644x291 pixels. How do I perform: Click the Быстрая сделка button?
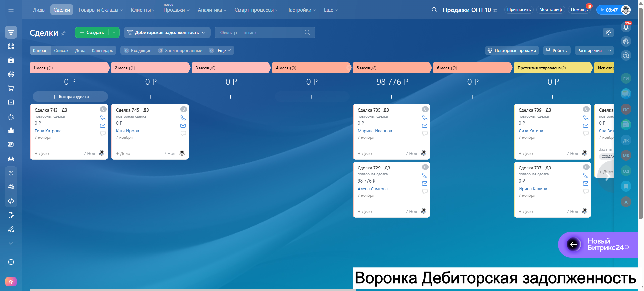pyautogui.click(x=70, y=97)
